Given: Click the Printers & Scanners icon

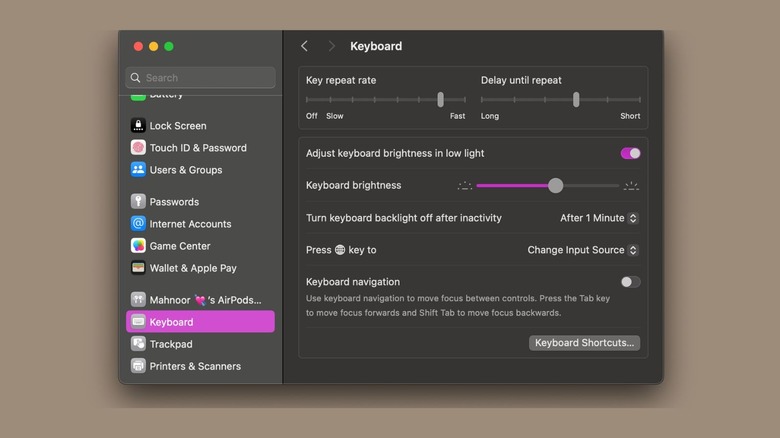Looking at the screenshot, I should click(x=138, y=366).
